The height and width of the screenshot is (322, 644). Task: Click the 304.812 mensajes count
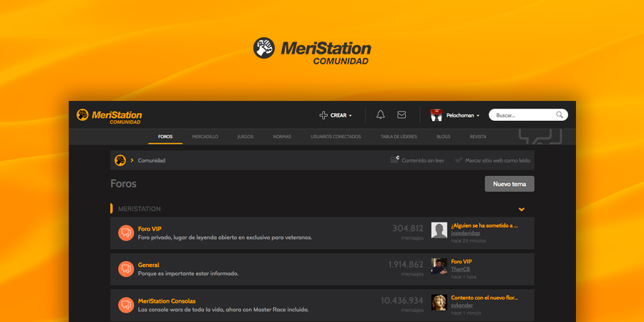407,232
